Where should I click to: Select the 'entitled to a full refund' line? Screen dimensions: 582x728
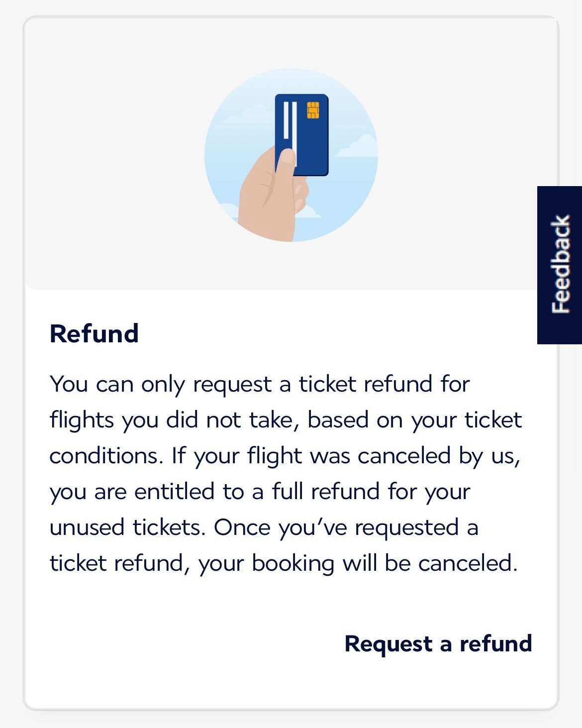[260, 492]
